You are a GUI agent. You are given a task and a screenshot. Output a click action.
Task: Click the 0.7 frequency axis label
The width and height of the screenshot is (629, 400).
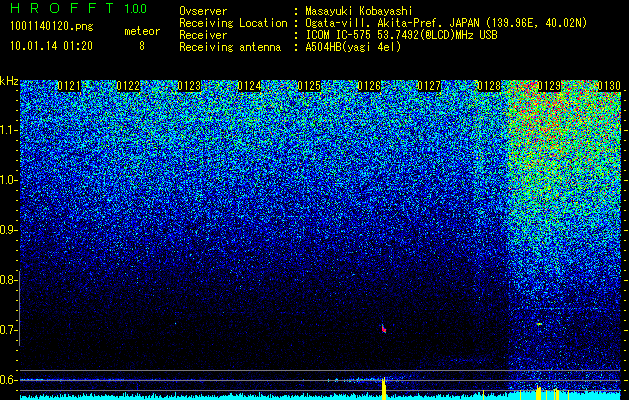(8, 330)
